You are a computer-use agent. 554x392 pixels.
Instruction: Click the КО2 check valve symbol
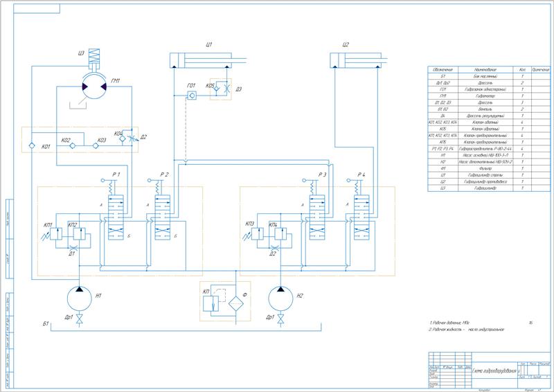click(73, 145)
